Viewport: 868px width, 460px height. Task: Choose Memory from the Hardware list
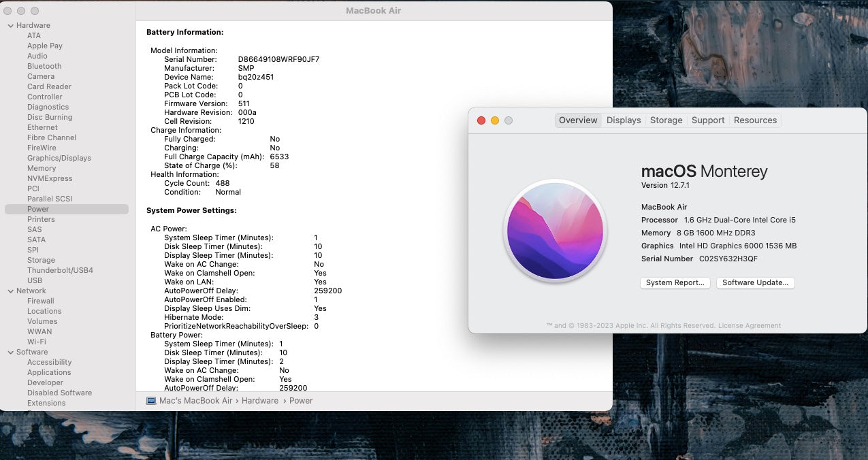[42, 169]
